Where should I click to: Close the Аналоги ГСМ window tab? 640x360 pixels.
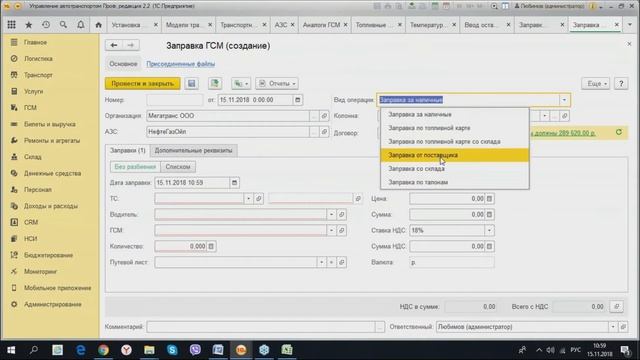[346, 25]
